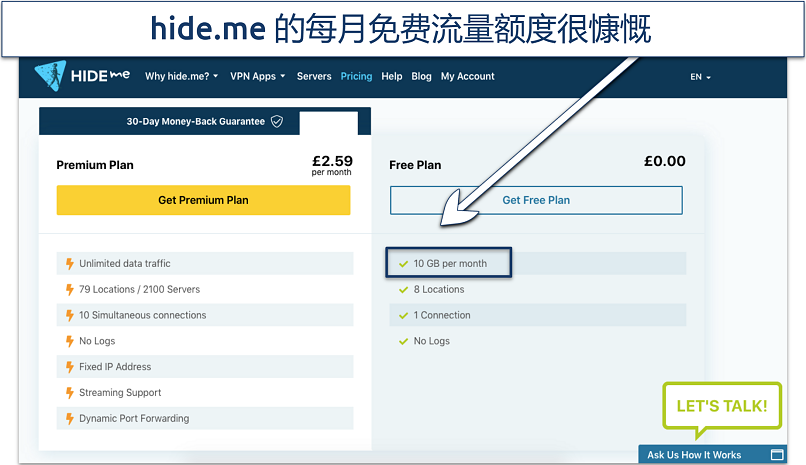Viewport: 806px width, 465px height.
Task: Open the LET'S TALK! chat bubble
Action: coord(721,406)
